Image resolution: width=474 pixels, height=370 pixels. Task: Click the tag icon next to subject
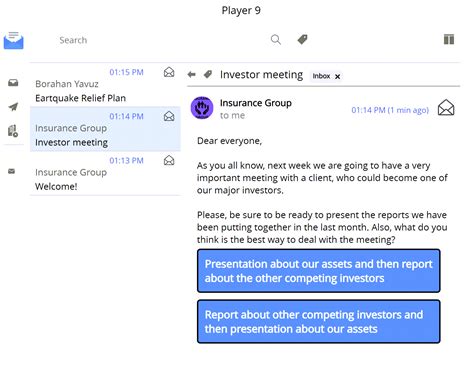coord(208,74)
